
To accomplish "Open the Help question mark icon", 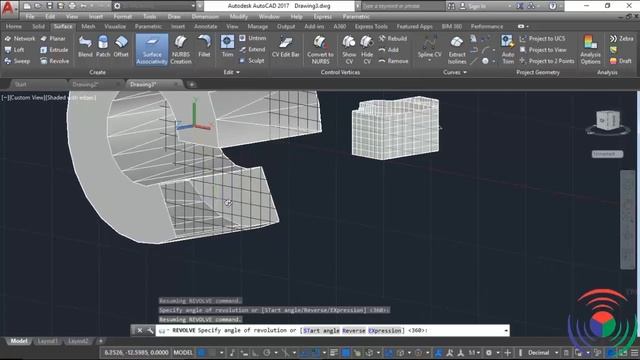I will point(552,6).
